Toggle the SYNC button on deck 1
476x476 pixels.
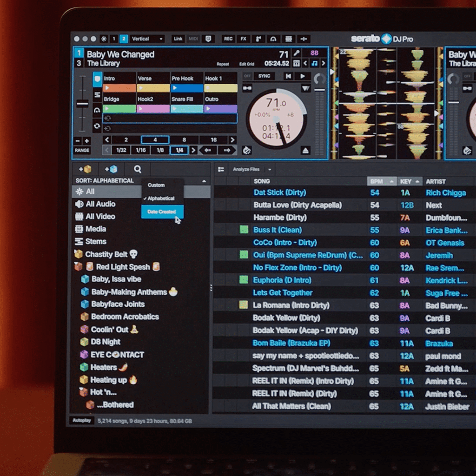point(264,76)
